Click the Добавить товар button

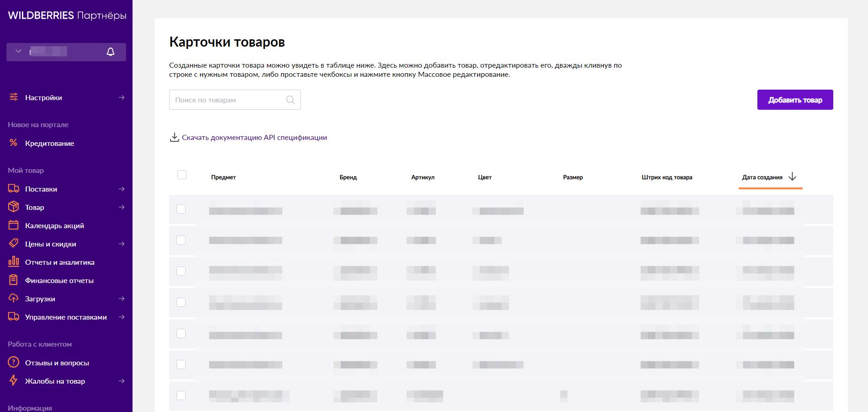795,100
